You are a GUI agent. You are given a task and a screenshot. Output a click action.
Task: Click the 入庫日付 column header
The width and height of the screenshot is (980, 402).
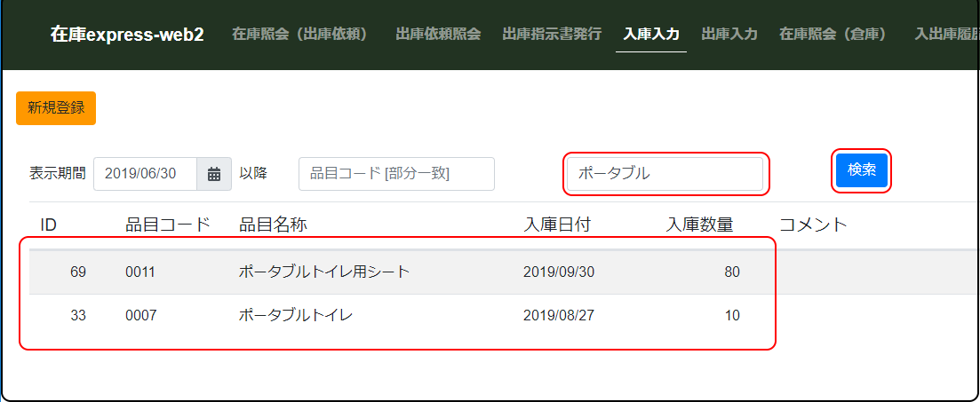557,225
